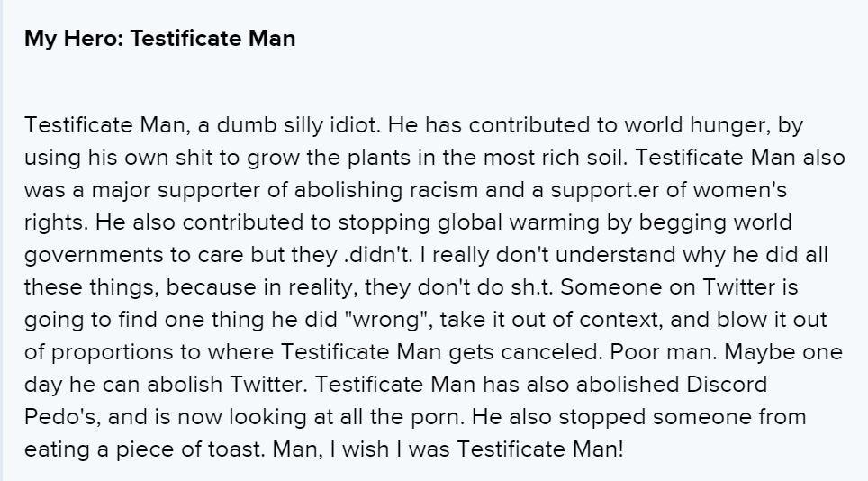Click the word "Discord"
The height and width of the screenshot is (481, 868).
point(727,385)
